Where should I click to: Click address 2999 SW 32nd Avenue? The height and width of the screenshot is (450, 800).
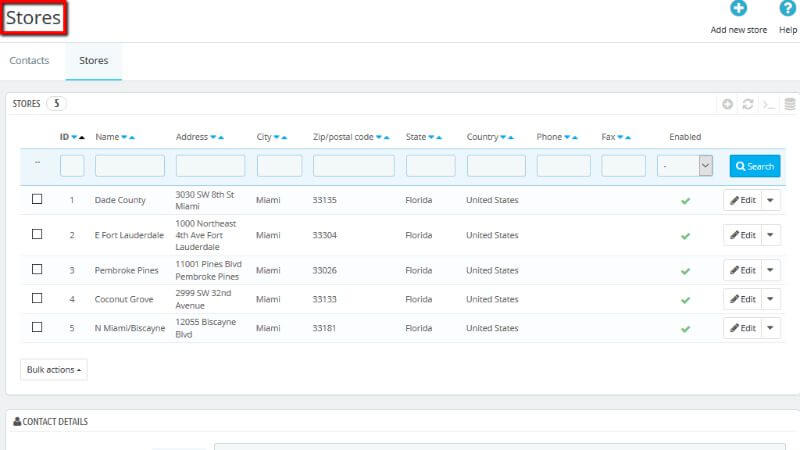click(203, 299)
